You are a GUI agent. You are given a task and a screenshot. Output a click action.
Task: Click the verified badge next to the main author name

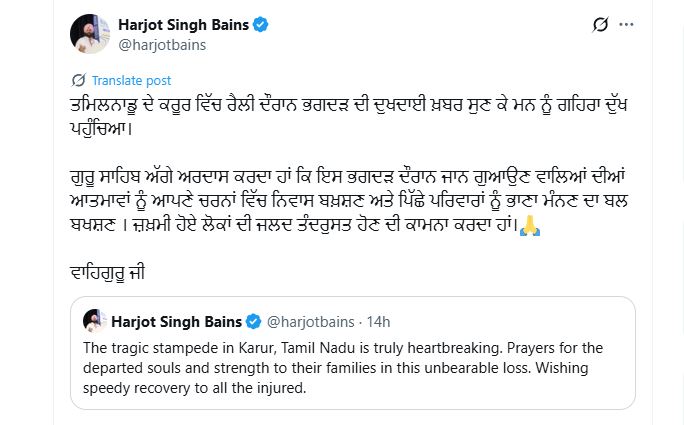[x=260, y=25]
